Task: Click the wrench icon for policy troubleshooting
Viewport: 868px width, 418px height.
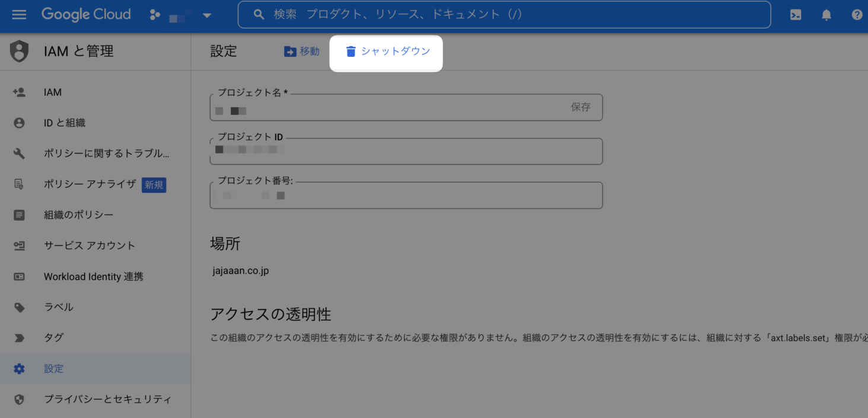Action: tap(19, 154)
